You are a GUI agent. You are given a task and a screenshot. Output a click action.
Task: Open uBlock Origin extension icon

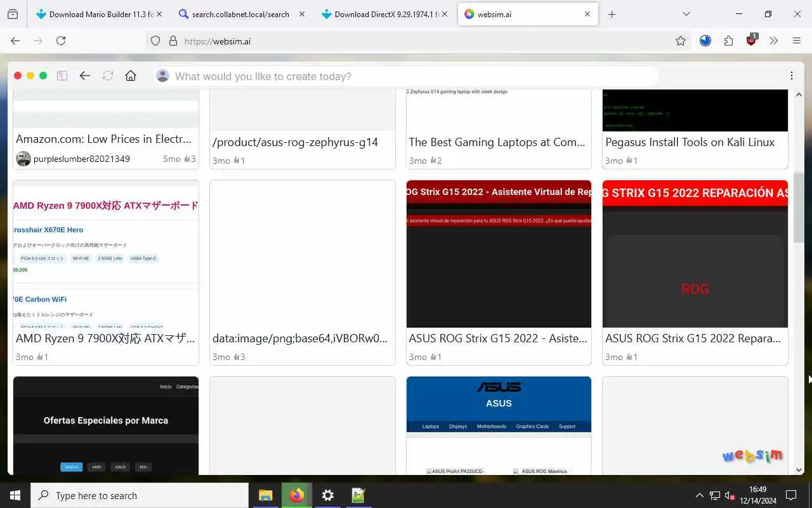point(752,40)
